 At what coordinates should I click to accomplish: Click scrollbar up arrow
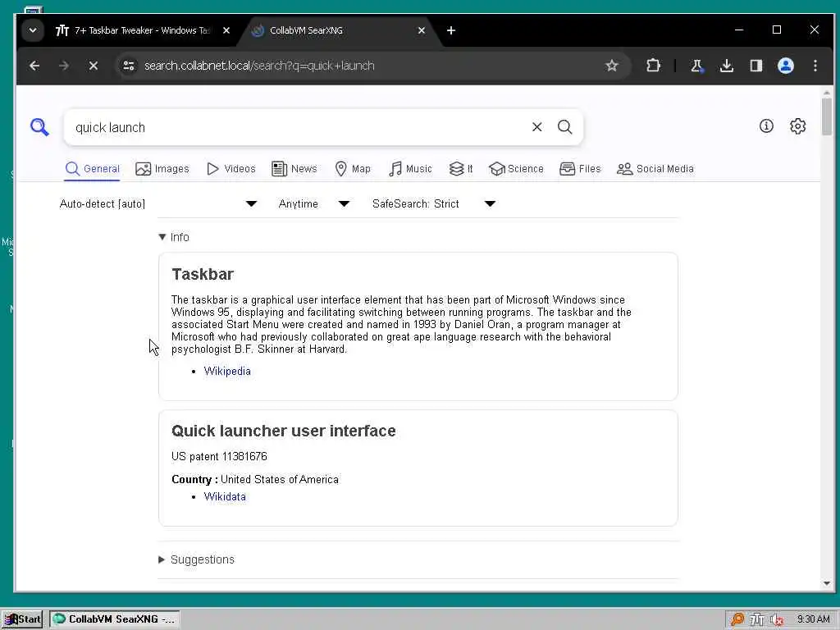(827, 93)
